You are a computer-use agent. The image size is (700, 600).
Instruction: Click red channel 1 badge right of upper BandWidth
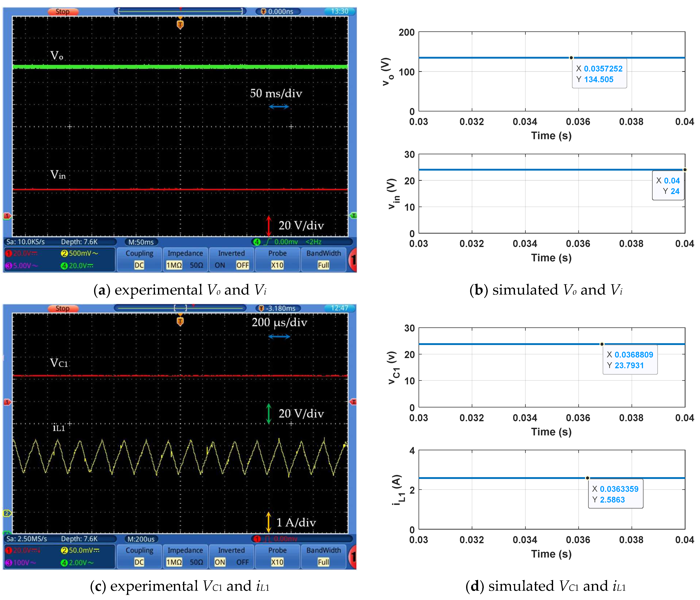[x=353, y=260]
